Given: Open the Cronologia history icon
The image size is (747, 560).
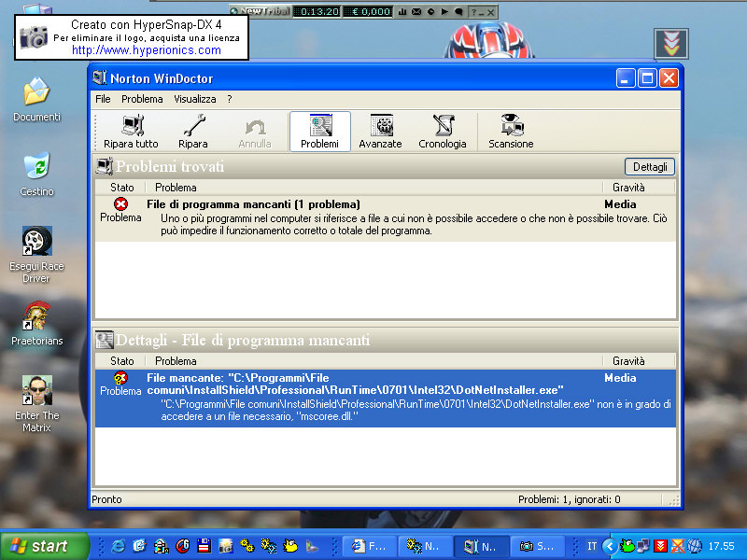Looking at the screenshot, I should 442,132.
